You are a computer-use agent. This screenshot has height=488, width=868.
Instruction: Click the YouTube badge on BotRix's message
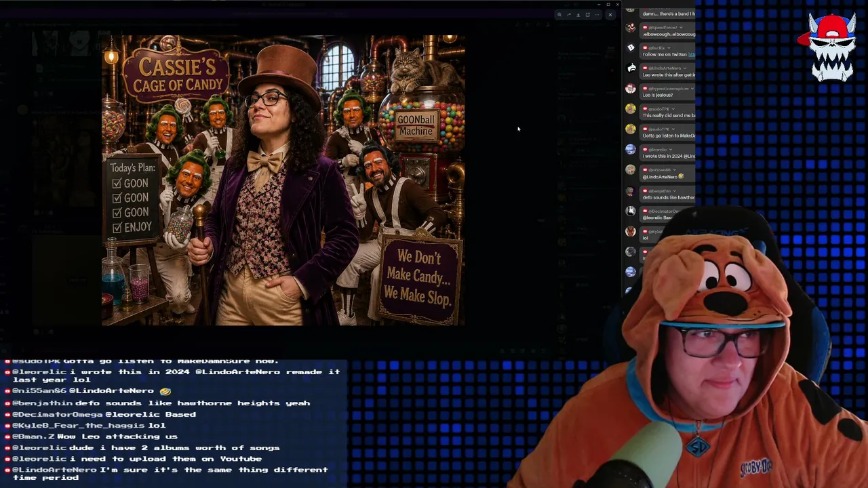point(645,48)
